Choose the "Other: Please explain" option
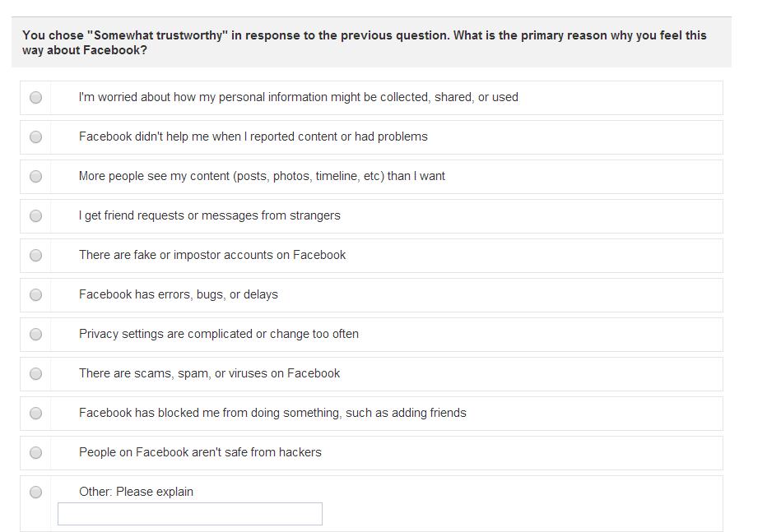The height and width of the screenshot is (532, 767). point(35,492)
